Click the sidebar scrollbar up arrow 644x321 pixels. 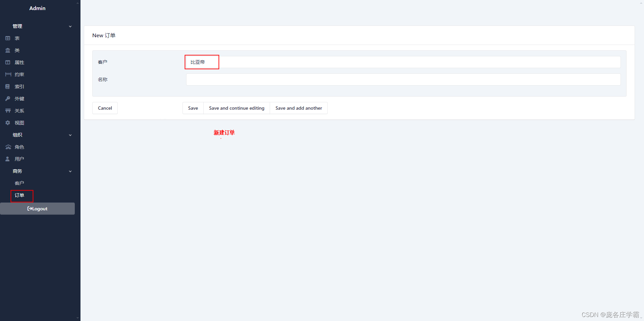coord(78,3)
